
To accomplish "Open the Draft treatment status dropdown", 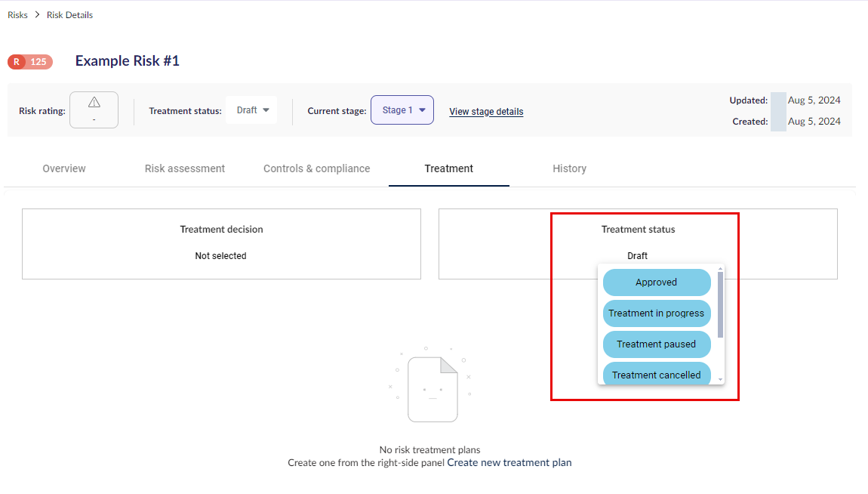I will tap(252, 110).
